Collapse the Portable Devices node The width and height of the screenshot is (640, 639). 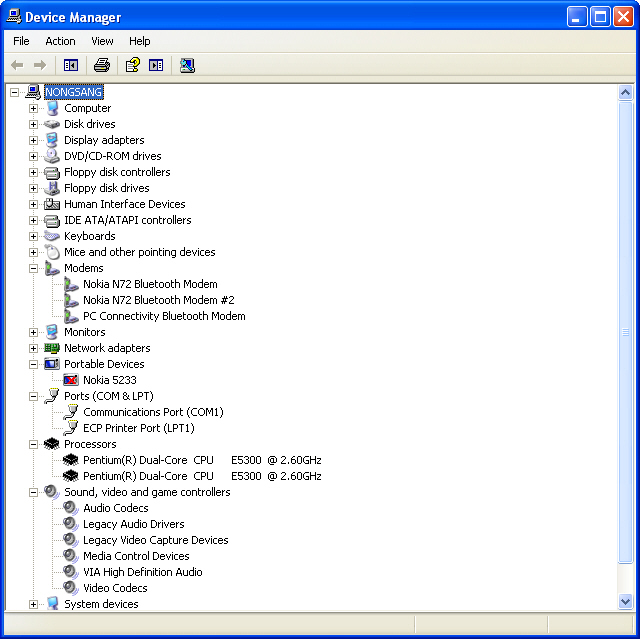click(33, 364)
